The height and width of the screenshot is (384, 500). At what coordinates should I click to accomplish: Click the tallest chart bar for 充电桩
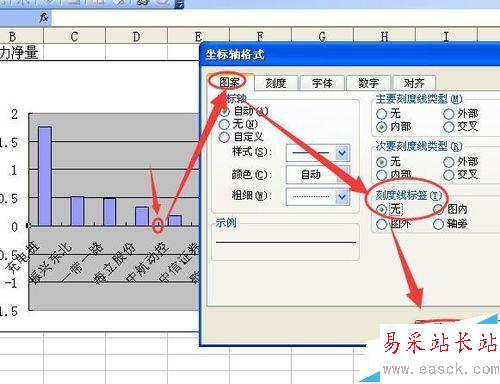45,176
